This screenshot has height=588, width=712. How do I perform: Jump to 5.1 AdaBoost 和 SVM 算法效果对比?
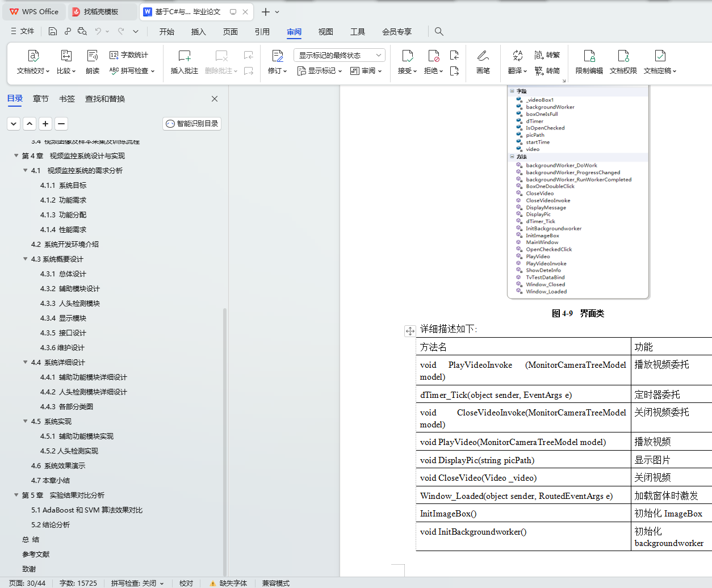coord(87,510)
